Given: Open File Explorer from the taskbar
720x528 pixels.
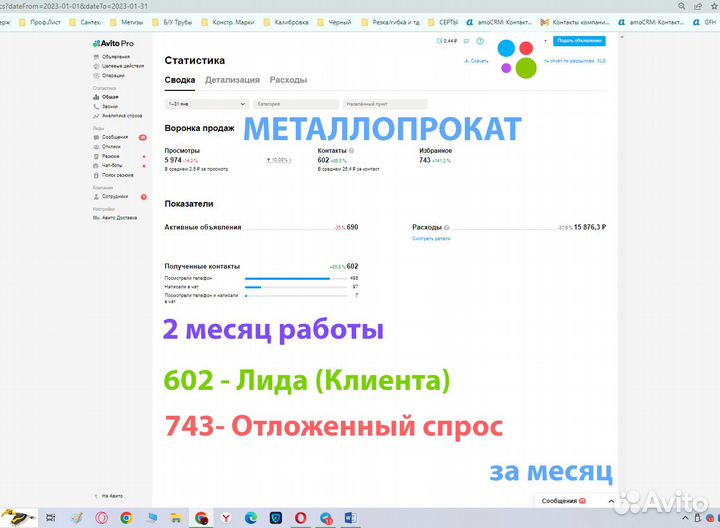Looking at the screenshot, I should [176, 518].
